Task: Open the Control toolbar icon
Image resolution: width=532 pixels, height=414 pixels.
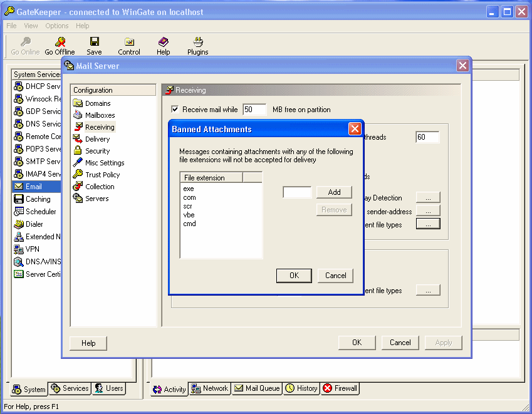Action: click(129, 42)
